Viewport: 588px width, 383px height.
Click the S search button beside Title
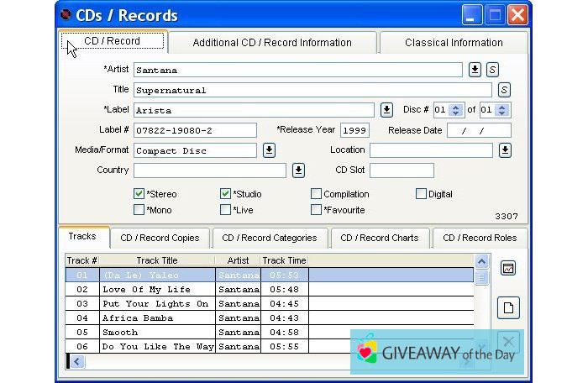click(504, 90)
